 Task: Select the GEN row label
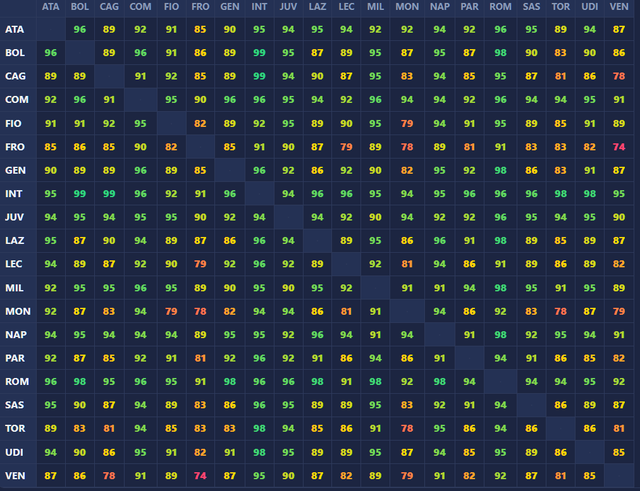click(x=18, y=170)
